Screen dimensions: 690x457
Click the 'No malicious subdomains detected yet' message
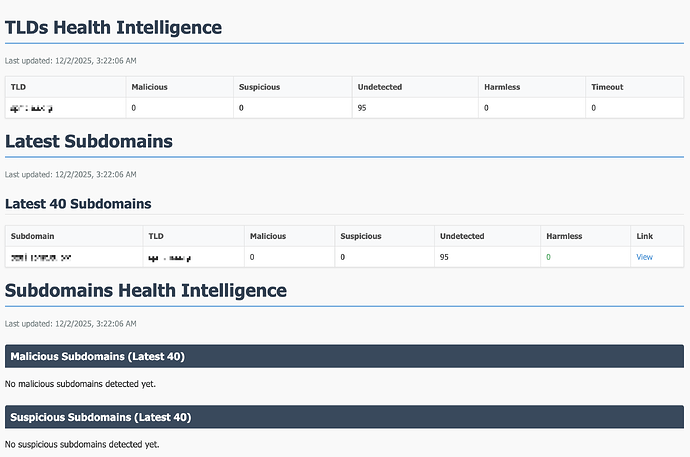tap(80, 383)
